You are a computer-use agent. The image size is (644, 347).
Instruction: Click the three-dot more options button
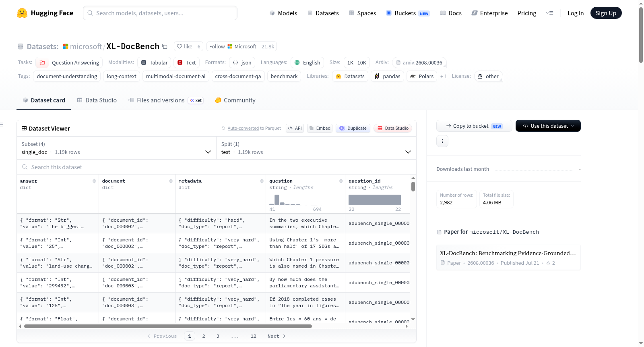(x=442, y=141)
